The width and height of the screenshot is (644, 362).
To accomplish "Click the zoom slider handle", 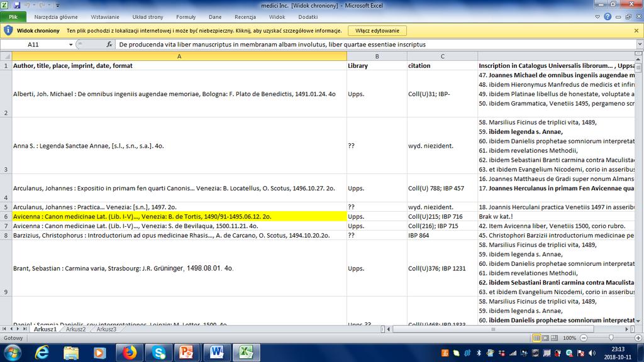I will 611,337.
